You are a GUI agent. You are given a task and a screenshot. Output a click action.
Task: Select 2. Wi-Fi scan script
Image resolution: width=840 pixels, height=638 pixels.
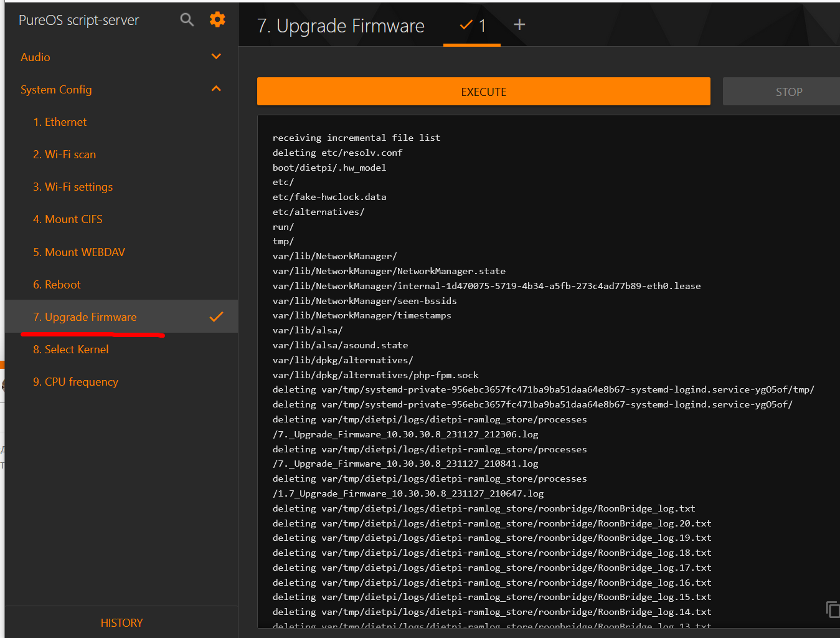pos(64,155)
